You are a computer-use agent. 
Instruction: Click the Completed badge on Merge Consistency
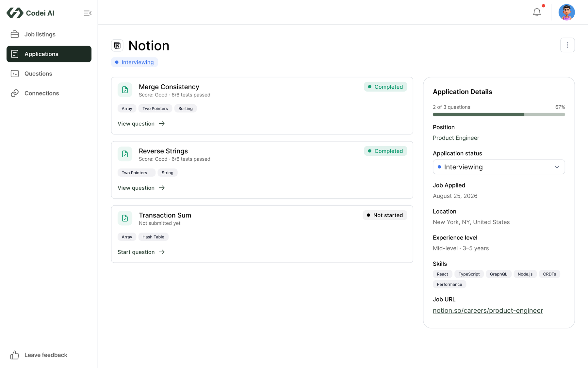click(x=385, y=87)
